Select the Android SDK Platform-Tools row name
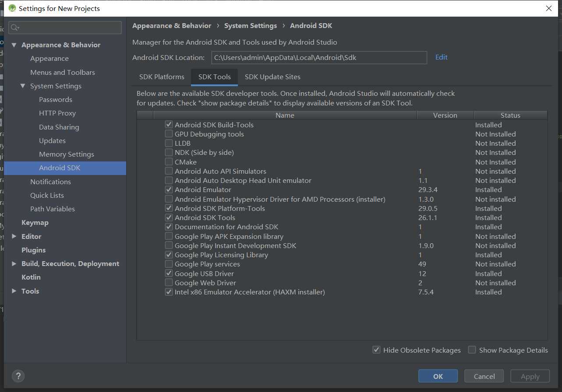 220,208
